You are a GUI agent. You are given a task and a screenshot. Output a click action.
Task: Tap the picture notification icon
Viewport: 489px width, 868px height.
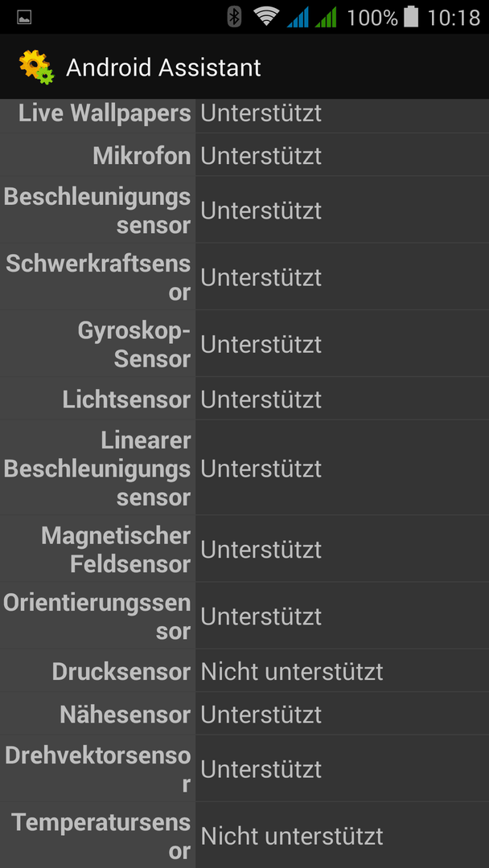[24, 18]
